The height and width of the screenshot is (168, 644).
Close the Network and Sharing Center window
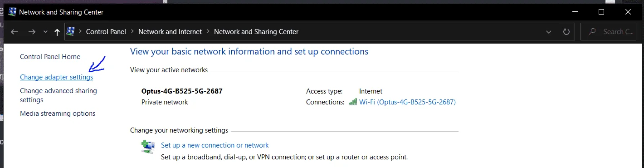(x=628, y=12)
